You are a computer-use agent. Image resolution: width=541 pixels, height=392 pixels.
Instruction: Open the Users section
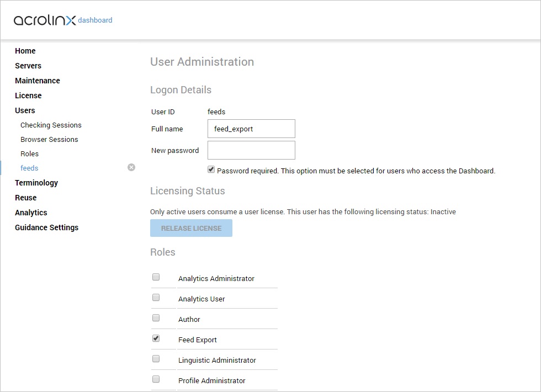[x=25, y=110]
